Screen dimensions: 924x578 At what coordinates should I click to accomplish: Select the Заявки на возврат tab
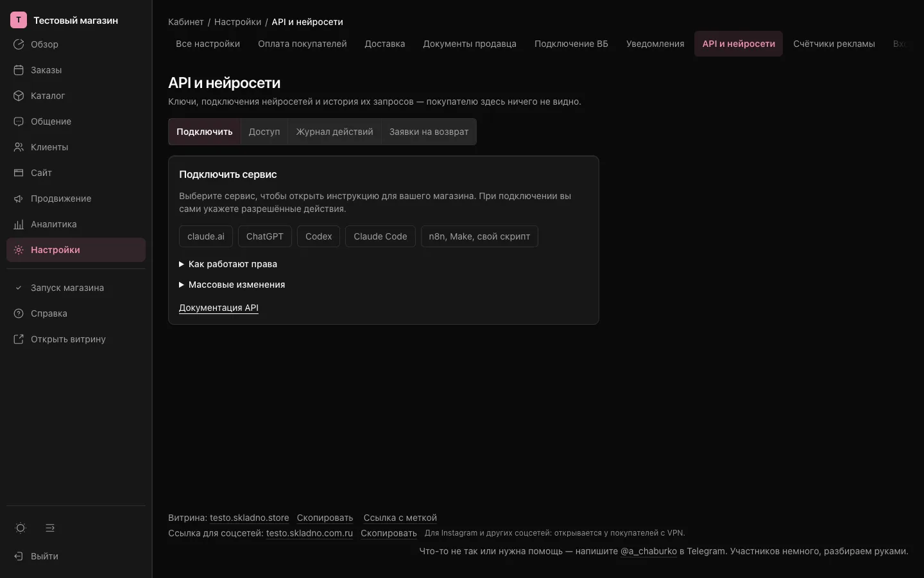point(429,132)
